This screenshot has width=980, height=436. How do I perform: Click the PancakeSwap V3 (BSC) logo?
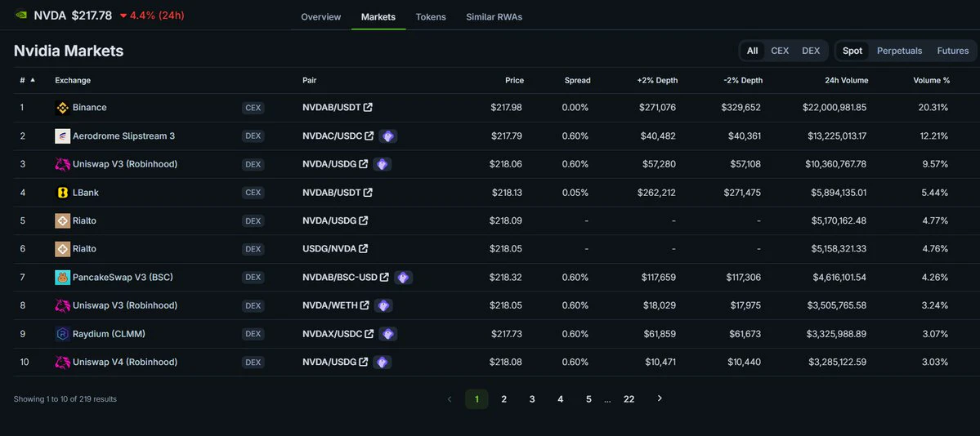click(62, 278)
